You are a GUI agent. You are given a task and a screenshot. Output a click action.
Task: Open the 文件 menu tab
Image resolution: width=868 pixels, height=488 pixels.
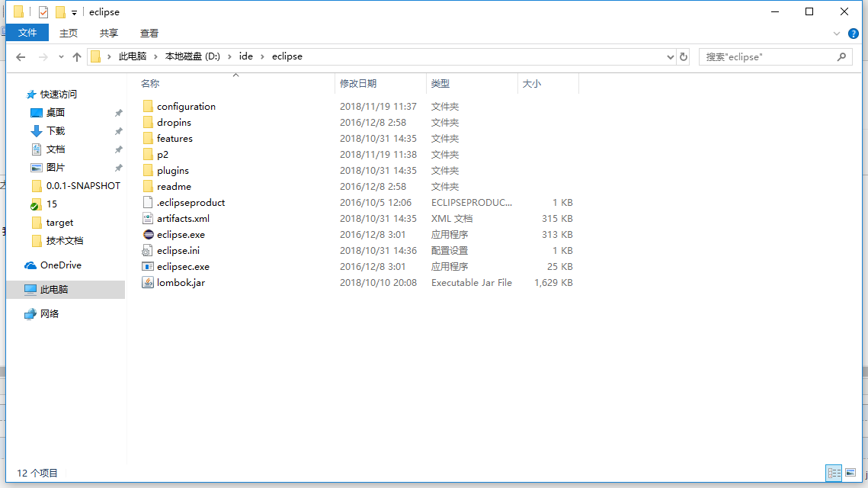pyautogui.click(x=27, y=33)
